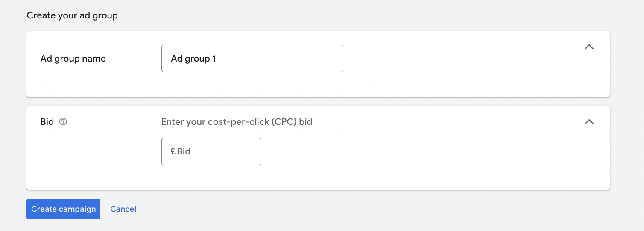The image size is (644, 231).
Task: Click the Bid help question mark icon
Action: coord(63,122)
